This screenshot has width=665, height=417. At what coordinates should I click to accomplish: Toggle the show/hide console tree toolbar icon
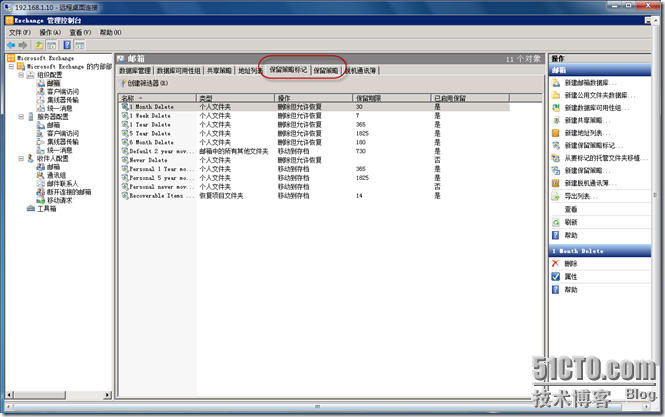(x=52, y=45)
